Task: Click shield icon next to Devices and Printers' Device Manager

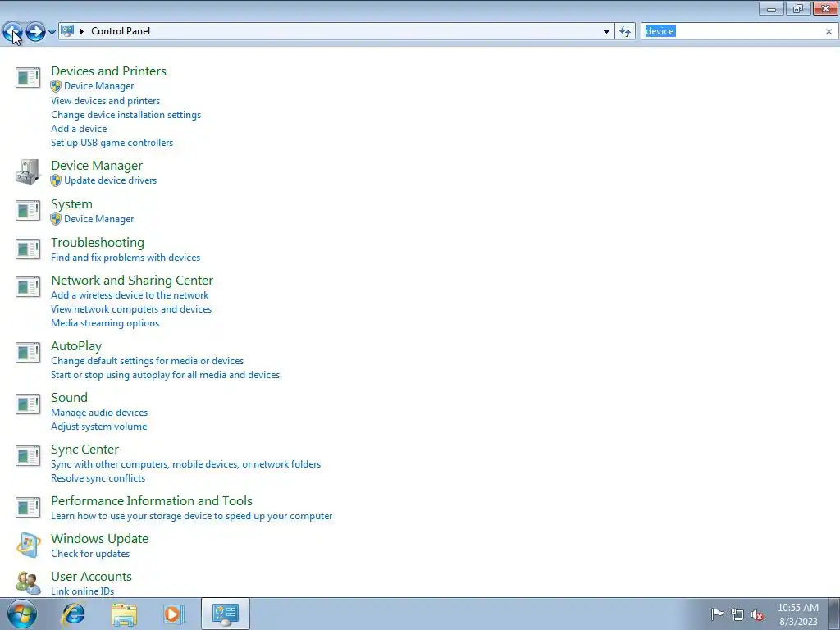Action: (x=56, y=86)
